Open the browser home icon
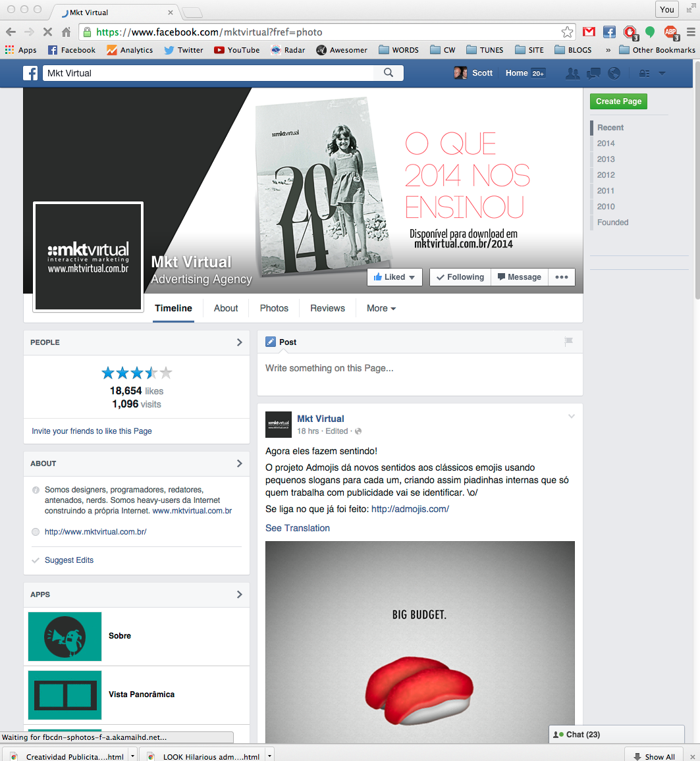Image resolution: width=700 pixels, height=761 pixels. [x=66, y=32]
